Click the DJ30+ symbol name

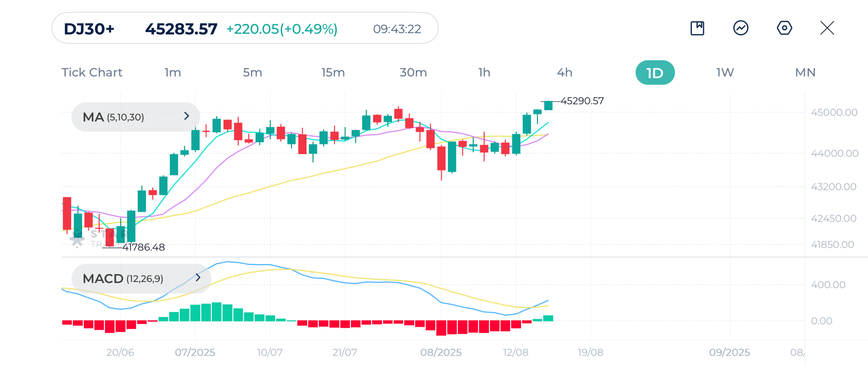[89, 29]
